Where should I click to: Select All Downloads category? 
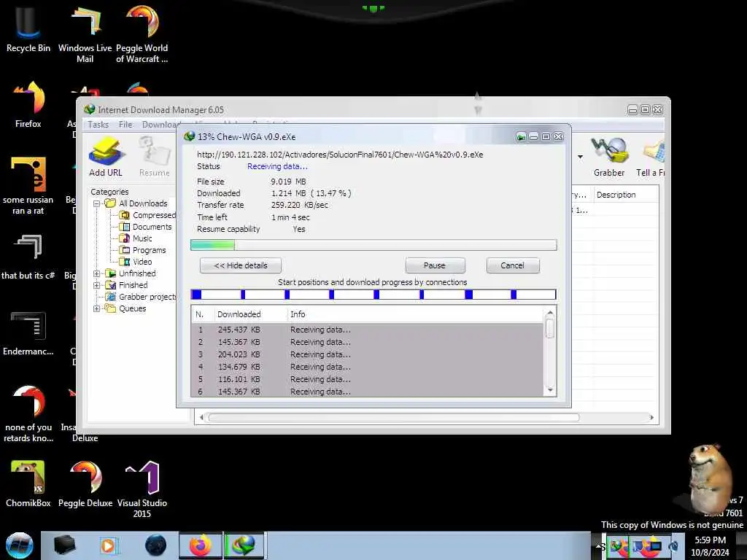coord(143,203)
